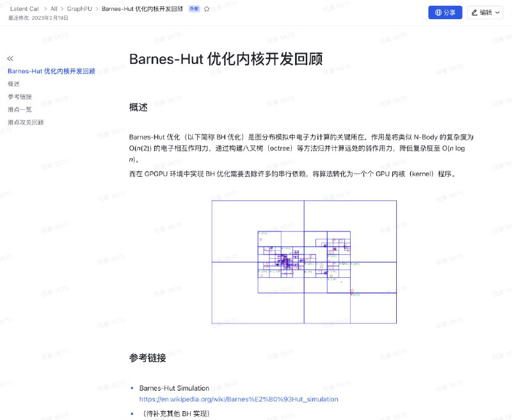512x420 pixels.
Task: Click the chevron before GraphPU breadcrumb
Action: coord(62,9)
